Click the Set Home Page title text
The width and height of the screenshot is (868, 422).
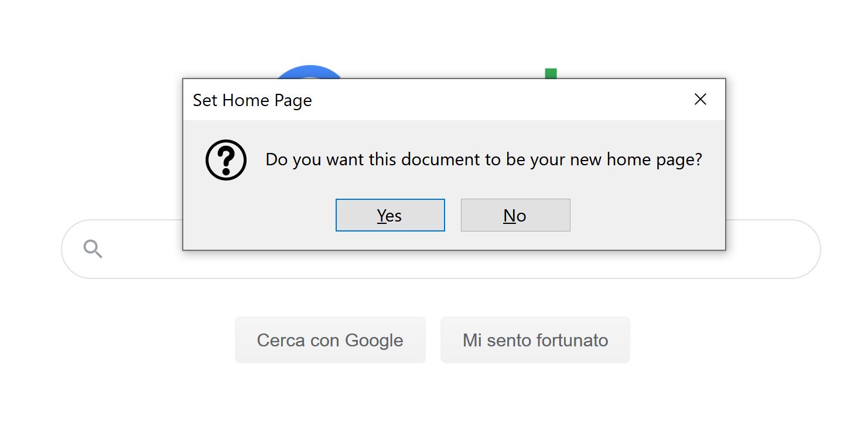pos(252,100)
